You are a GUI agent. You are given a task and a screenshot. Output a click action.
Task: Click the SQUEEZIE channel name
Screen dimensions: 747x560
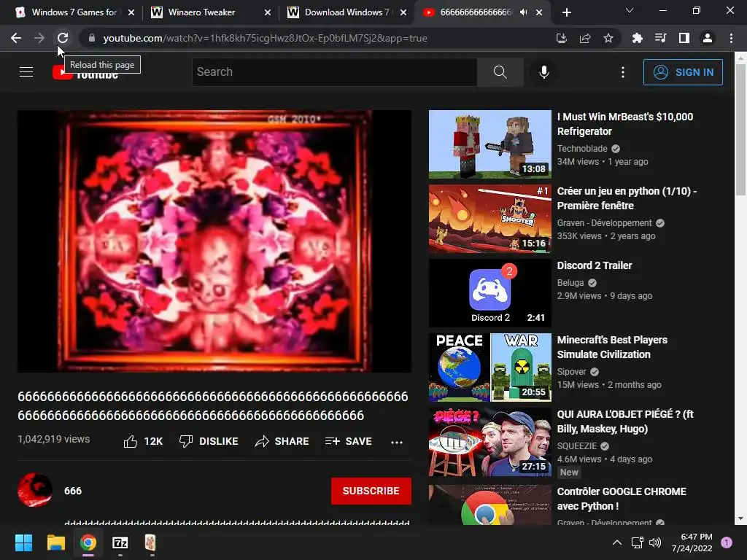tap(577, 446)
